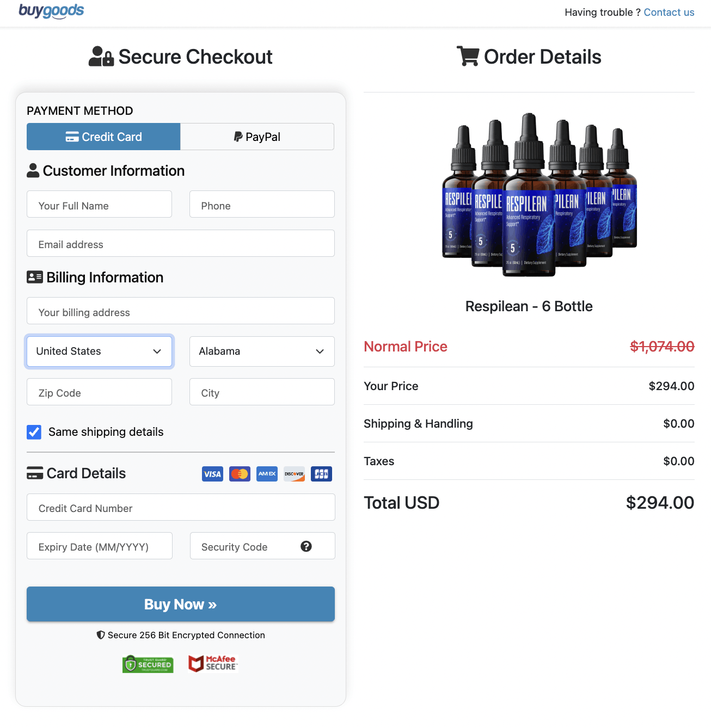Click the McAfee Secure badge
The height and width of the screenshot is (728, 711).
click(213, 664)
